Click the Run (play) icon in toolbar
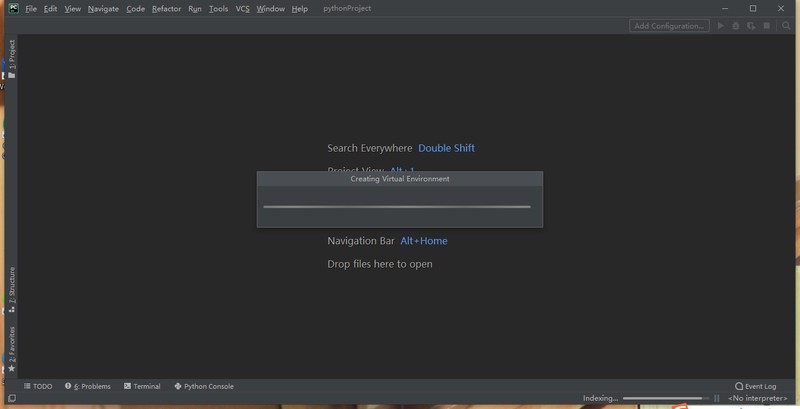 click(720, 26)
